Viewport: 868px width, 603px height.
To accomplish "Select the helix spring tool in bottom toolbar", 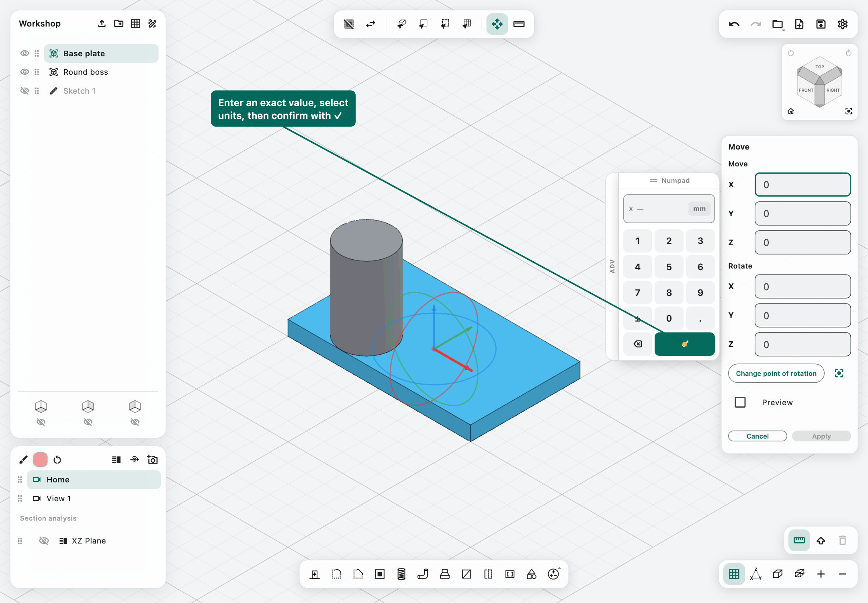I will click(401, 574).
